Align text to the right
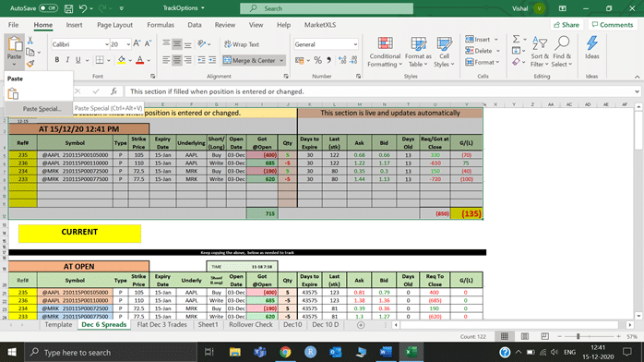The height and width of the screenshot is (362, 644). tap(187, 60)
